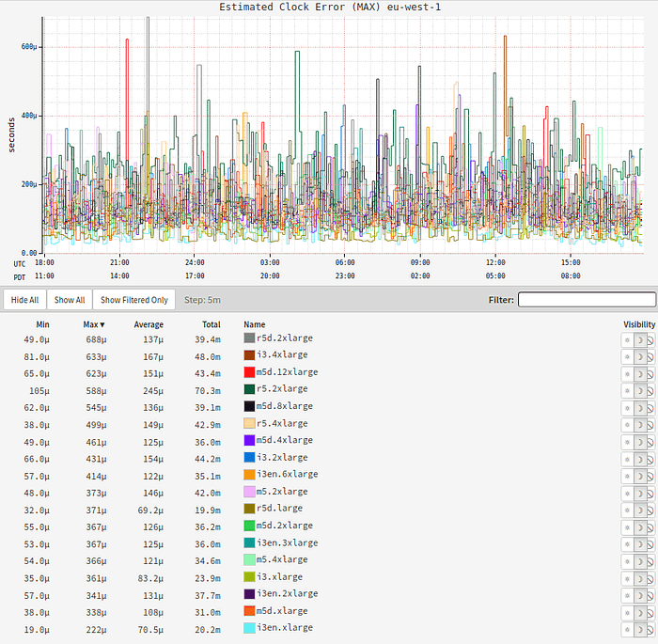
Task: Sort the table by Min column
Action: pyautogui.click(x=41, y=324)
